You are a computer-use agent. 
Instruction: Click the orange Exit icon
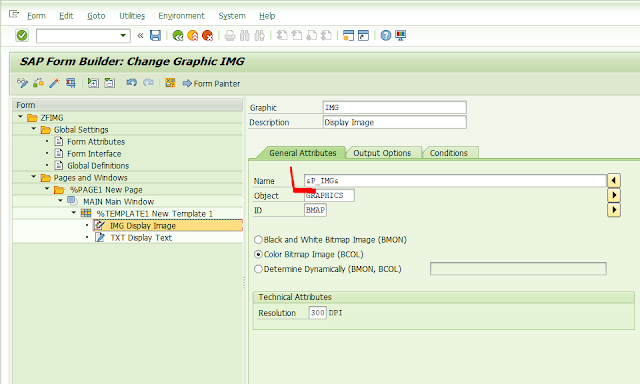(193, 36)
